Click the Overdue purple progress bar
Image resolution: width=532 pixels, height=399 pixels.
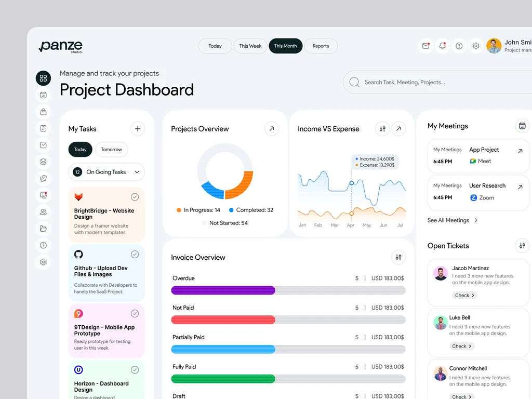click(x=223, y=290)
